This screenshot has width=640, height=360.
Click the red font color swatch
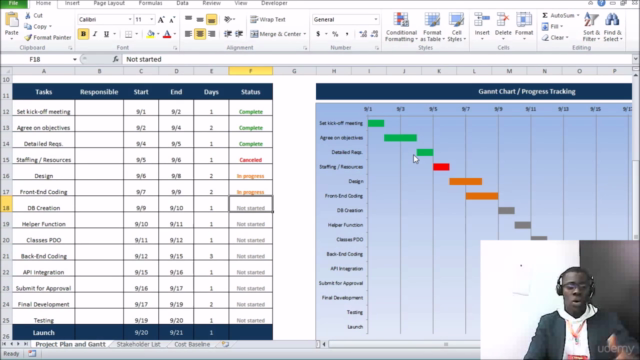coord(167,34)
